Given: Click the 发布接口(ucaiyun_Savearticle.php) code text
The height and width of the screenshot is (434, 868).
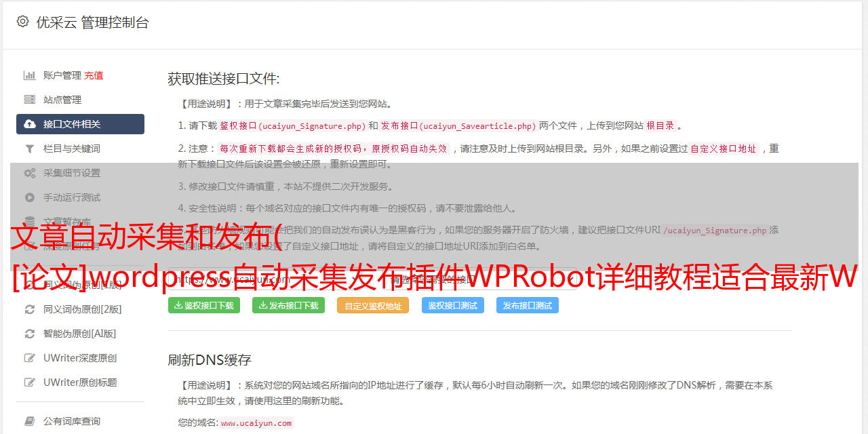Looking at the screenshot, I should pos(458,125).
